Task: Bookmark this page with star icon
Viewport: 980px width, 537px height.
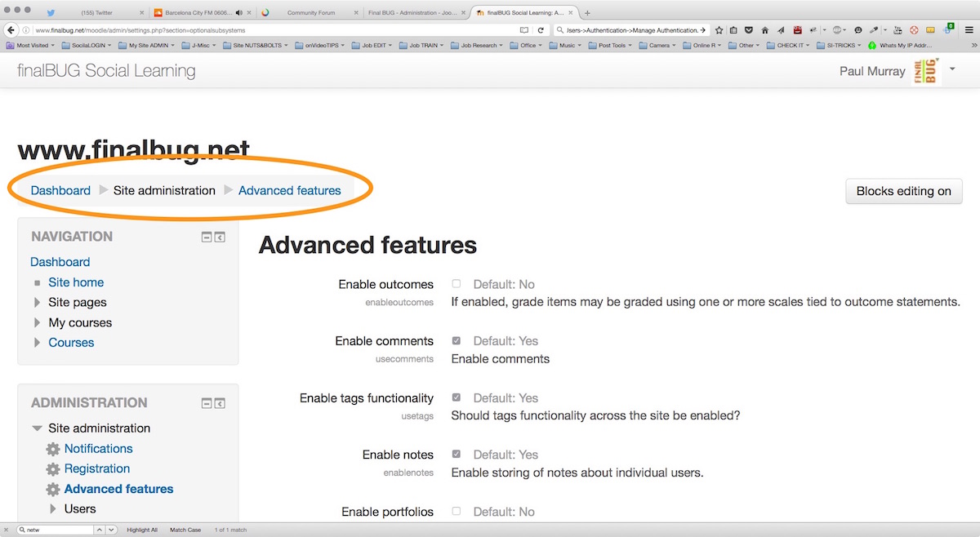Action: (719, 30)
